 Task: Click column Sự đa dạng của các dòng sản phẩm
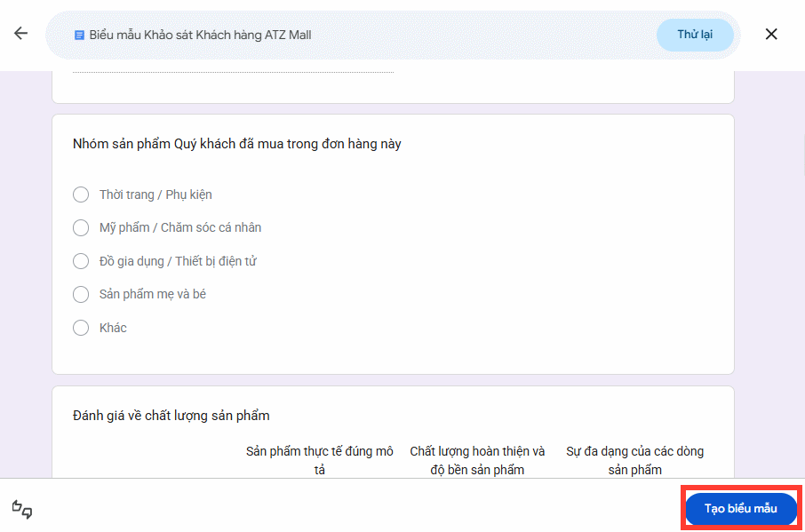point(635,460)
